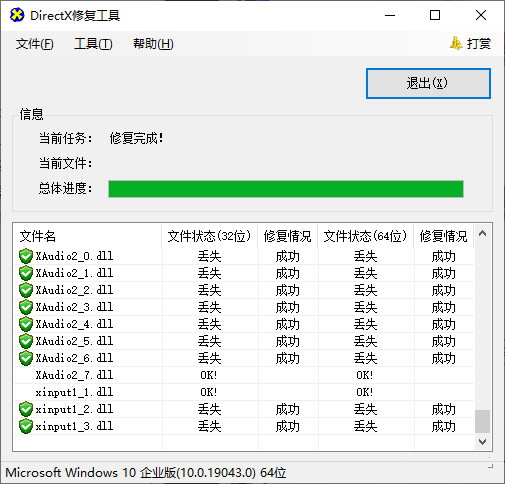
Task: Click green shield icon beside xinput1_2.dll
Action: [x=26, y=409]
